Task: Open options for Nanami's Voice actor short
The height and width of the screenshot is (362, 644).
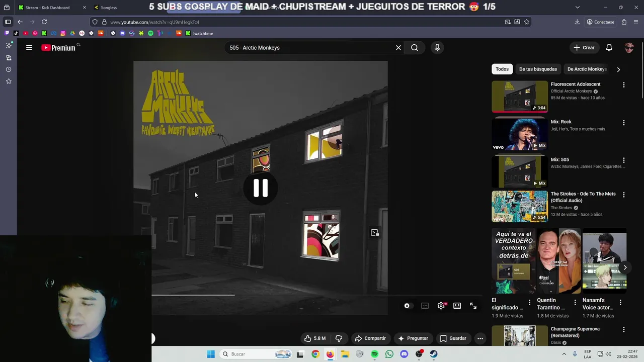Action: (x=620, y=303)
